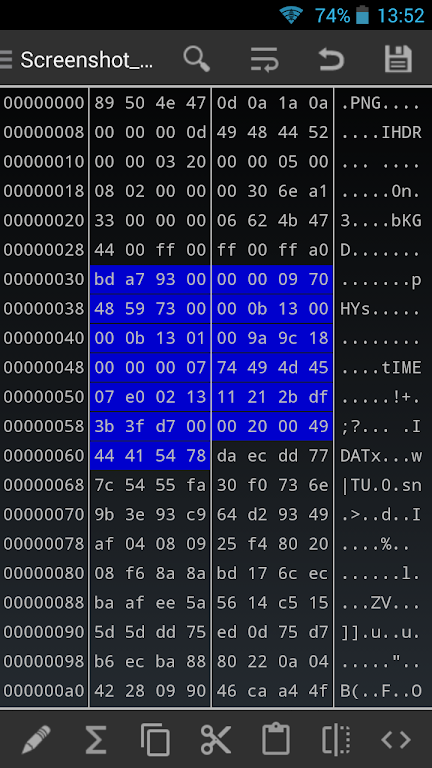Tap the jump-to-offset wrap icon
The height and width of the screenshot is (768, 432).
[264, 59]
